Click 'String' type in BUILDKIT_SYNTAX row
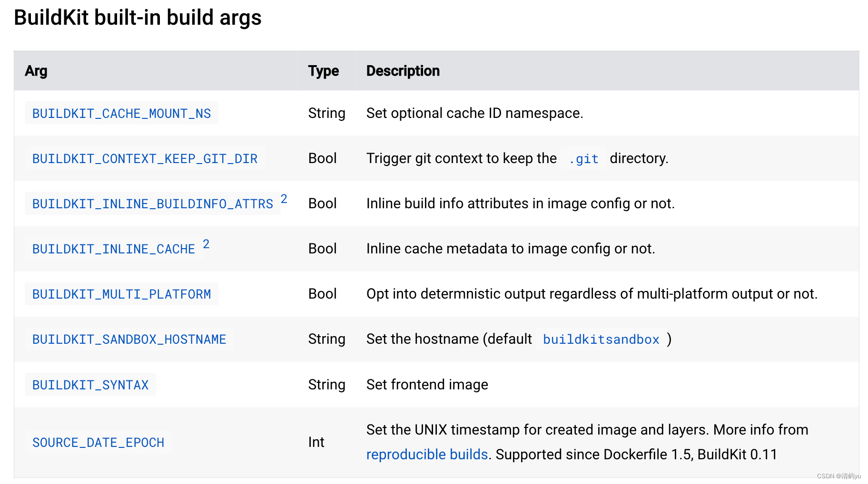 click(326, 385)
